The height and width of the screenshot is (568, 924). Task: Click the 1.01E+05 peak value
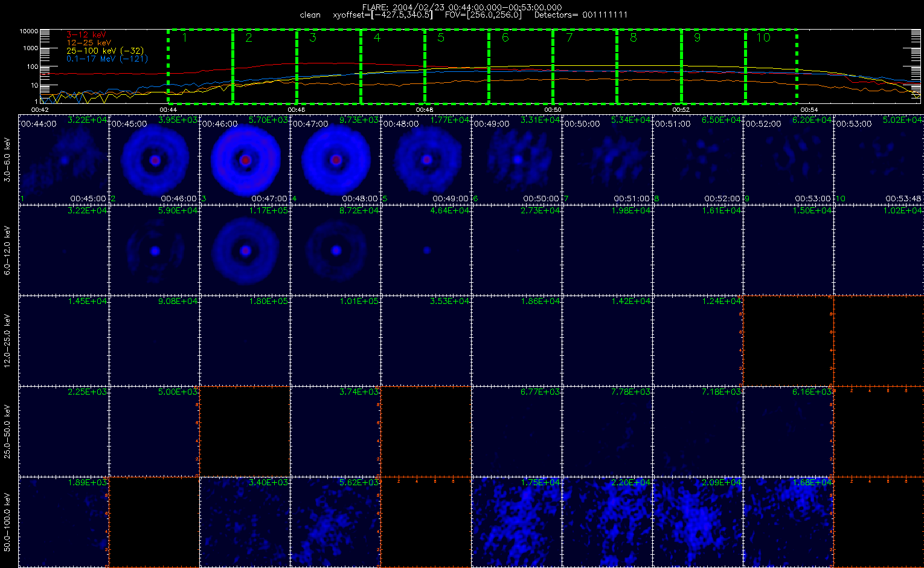pyautogui.click(x=359, y=302)
